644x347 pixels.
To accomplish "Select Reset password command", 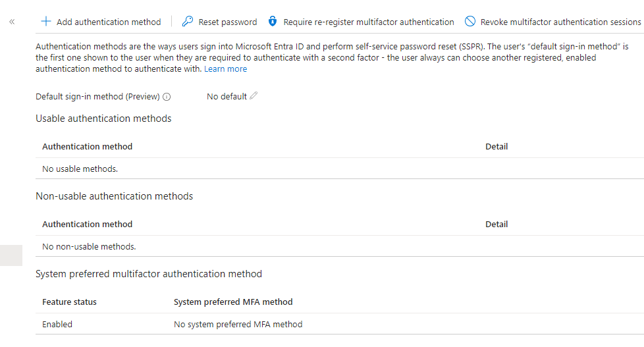I will pos(228,22).
